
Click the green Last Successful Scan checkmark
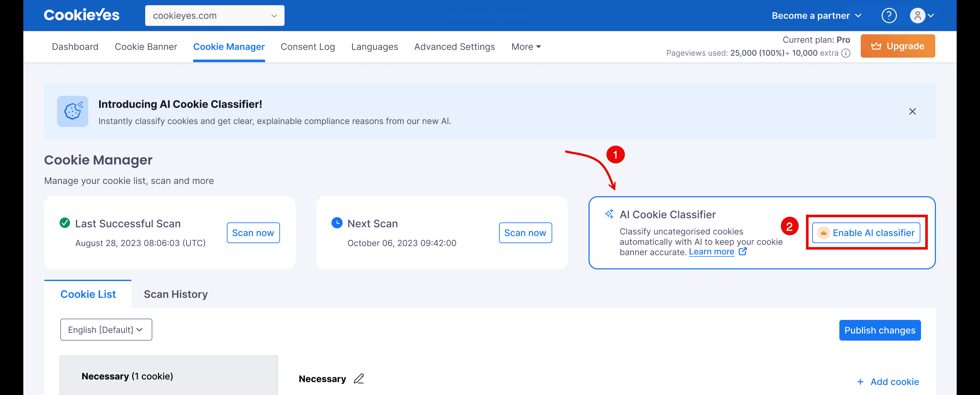pyautogui.click(x=65, y=223)
